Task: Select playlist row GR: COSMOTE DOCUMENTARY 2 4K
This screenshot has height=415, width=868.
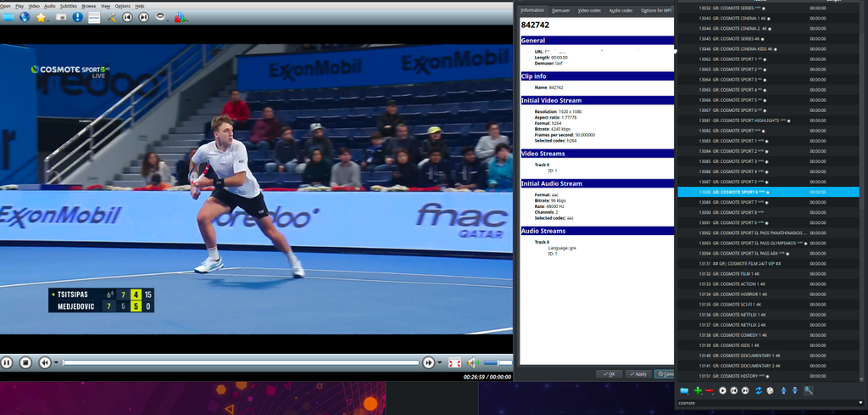Action: pos(768,366)
